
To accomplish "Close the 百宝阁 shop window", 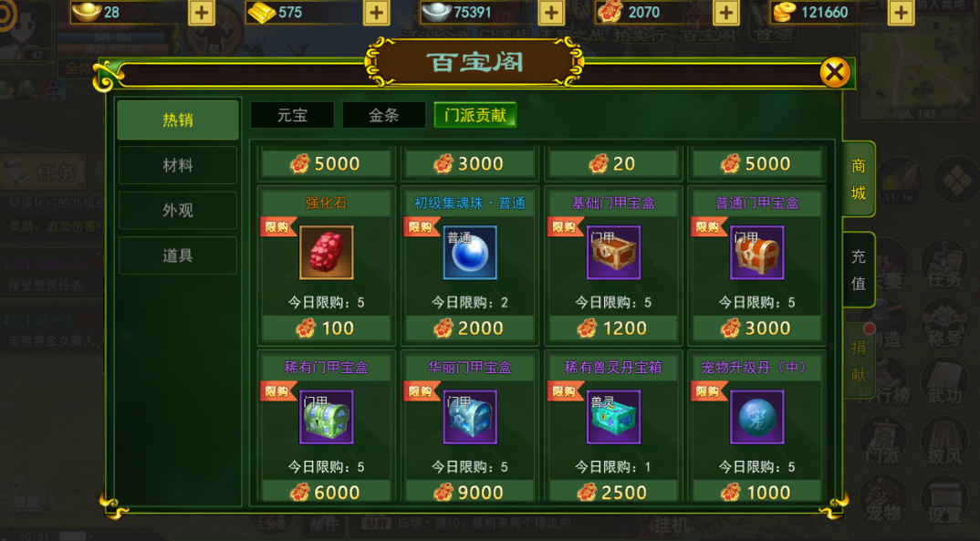I will (x=835, y=72).
